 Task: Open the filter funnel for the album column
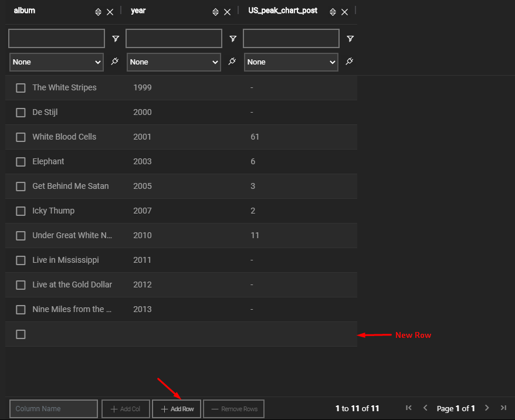pos(116,38)
